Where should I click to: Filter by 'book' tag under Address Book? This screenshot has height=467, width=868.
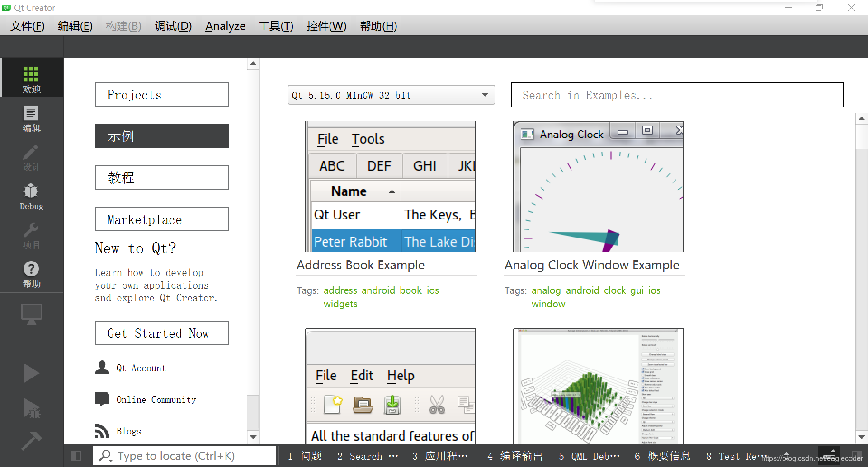(410, 290)
